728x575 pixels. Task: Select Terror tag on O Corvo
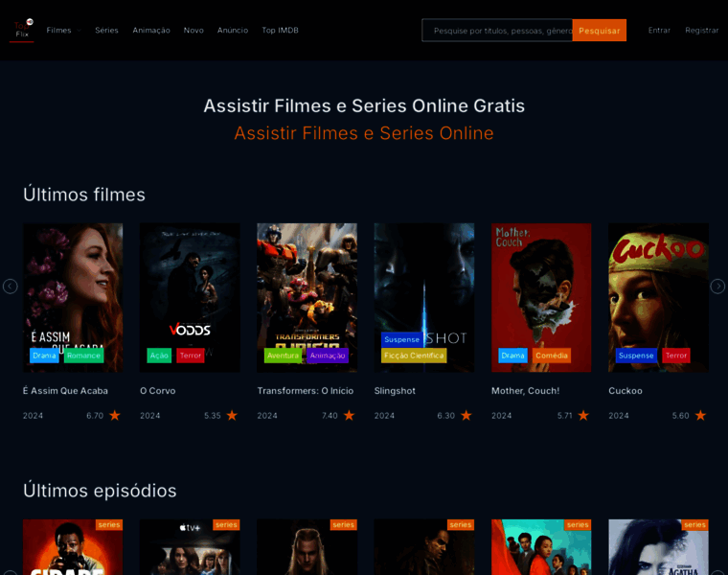point(191,356)
